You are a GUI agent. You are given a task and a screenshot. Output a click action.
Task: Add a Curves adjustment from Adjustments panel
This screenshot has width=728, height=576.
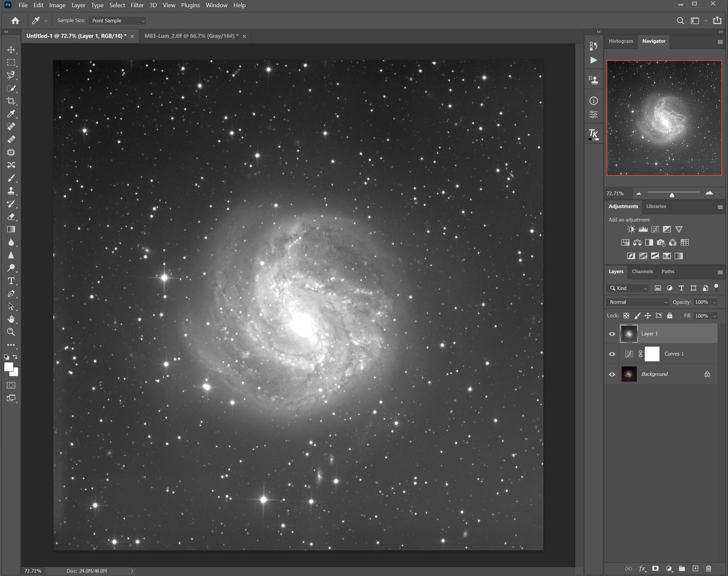[x=655, y=229]
